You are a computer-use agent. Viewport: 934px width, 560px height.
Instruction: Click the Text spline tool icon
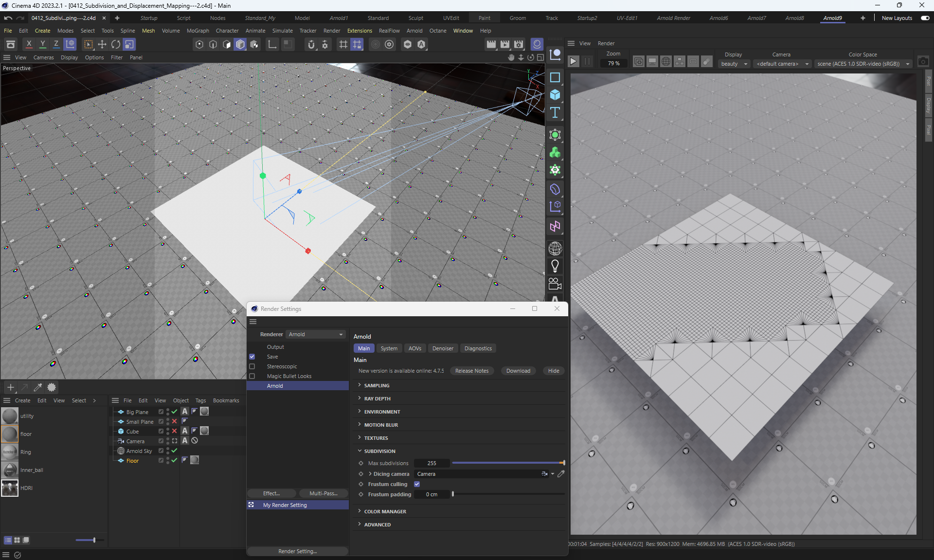click(x=555, y=113)
